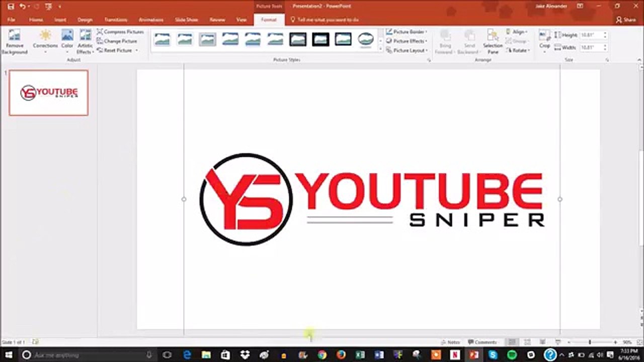Click Remove Background in the Adjust group
Screen dimensions: 644x362
[x=14, y=42]
